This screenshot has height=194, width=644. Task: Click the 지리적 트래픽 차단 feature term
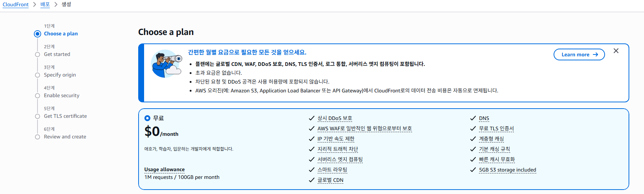pos(338,149)
